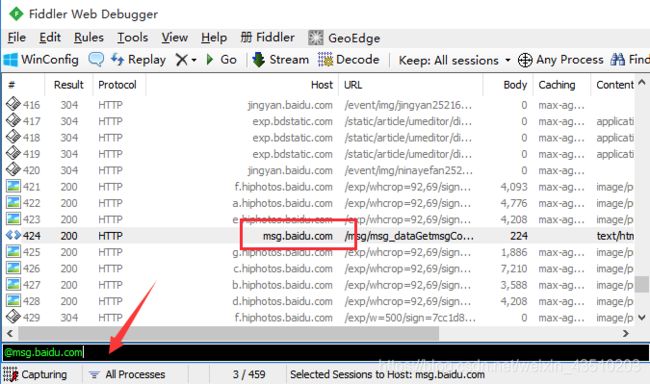Click the comment speech bubble icon
This screenshot has width=650, height=384.
[96, 60]
